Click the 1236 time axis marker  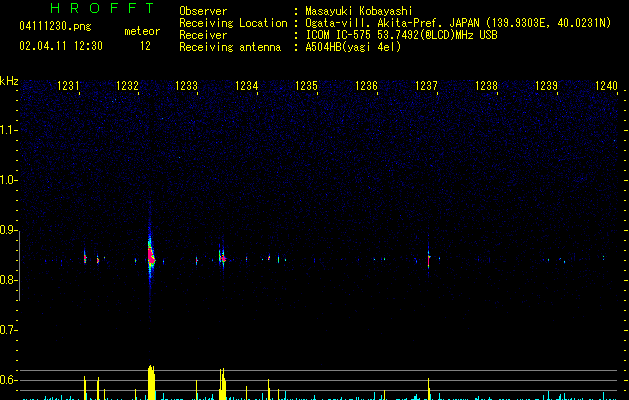pos(366,86)
